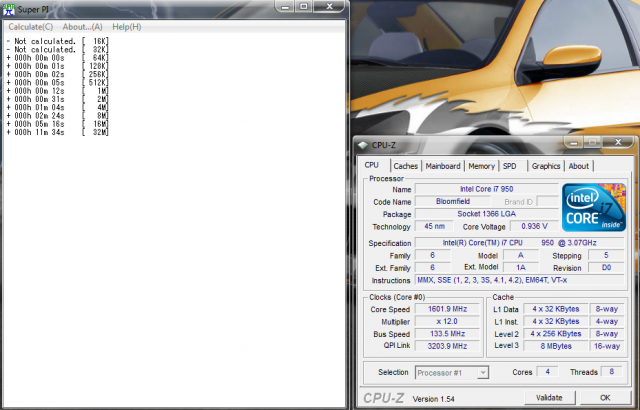Click the Multiplier value 'x 12.0'

[x=447, y=321]
